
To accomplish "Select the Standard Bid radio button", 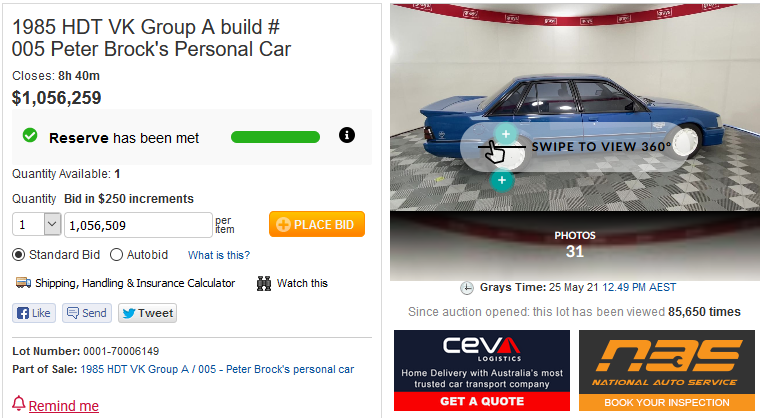I will tap(18, 255).
